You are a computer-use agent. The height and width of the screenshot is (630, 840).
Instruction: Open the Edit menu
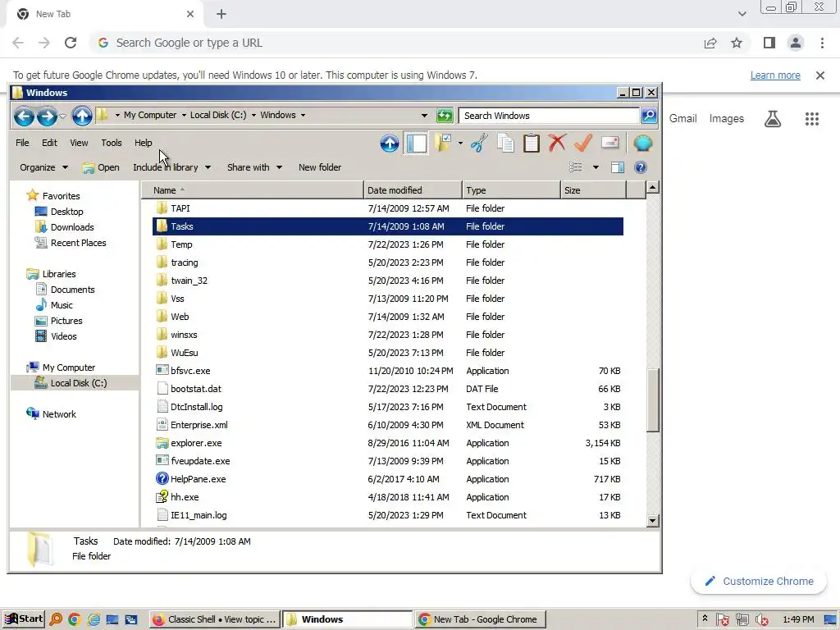click(49, 143)
